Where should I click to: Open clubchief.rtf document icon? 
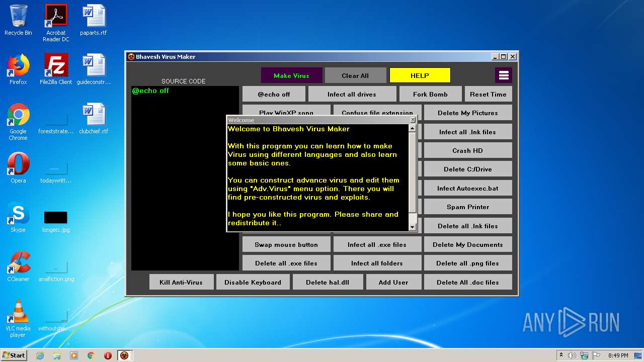[x=94, y=119]
